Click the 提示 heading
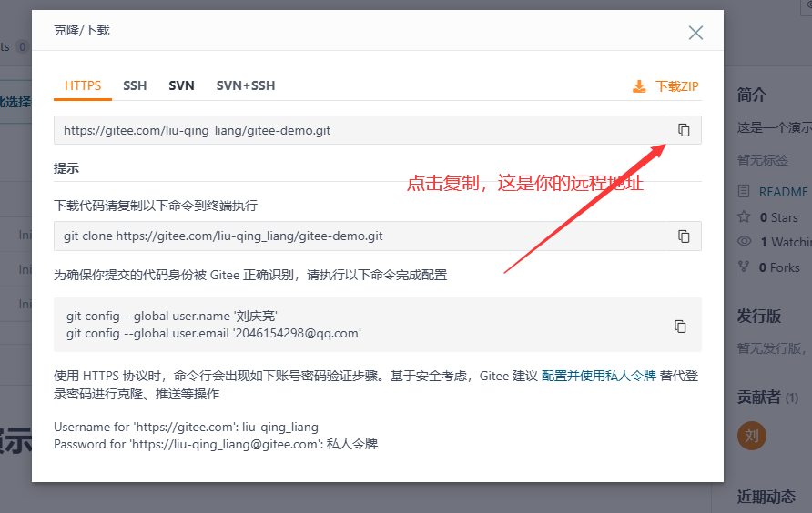Screen dimensions: 812x513 66,168
